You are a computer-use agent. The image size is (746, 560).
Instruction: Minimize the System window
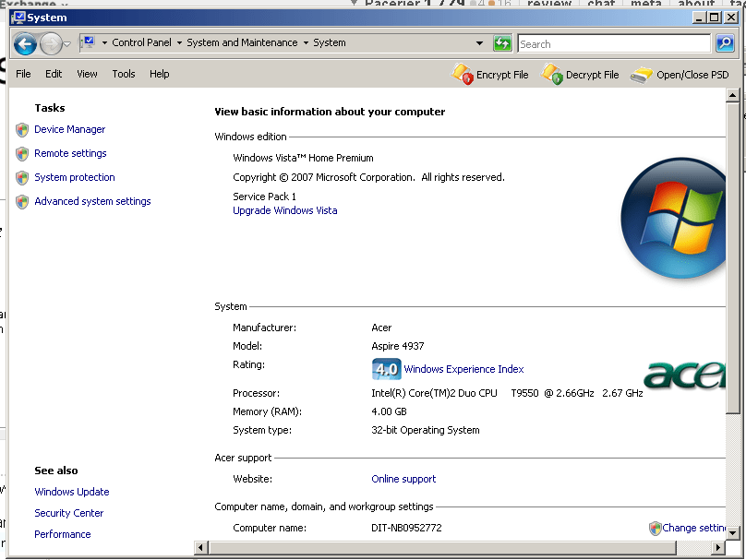pyautogui.click(x=698, y=18)
